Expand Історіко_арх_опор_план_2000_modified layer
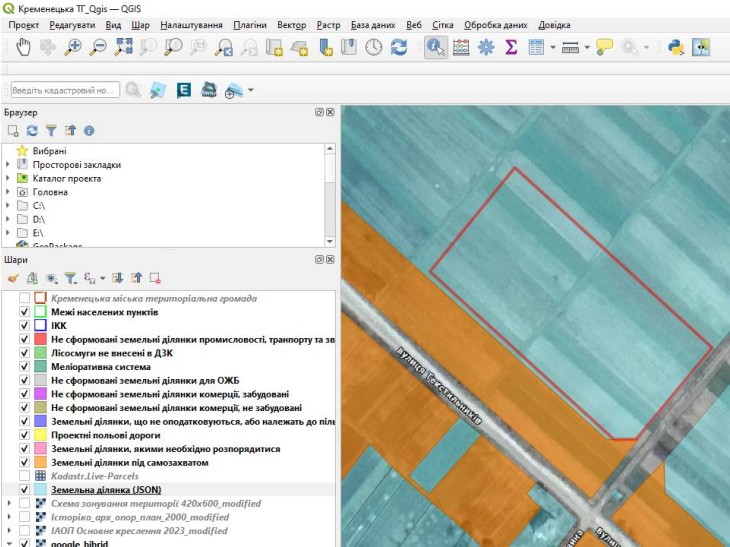Screen dimensions: 730x547 click(9, 517)
